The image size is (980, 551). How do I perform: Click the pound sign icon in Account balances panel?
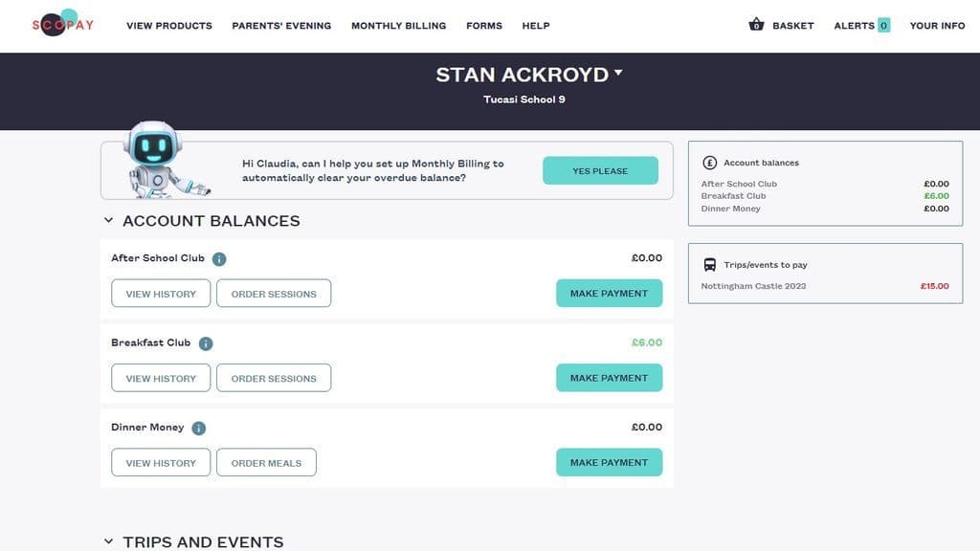(x=708, y=163)
